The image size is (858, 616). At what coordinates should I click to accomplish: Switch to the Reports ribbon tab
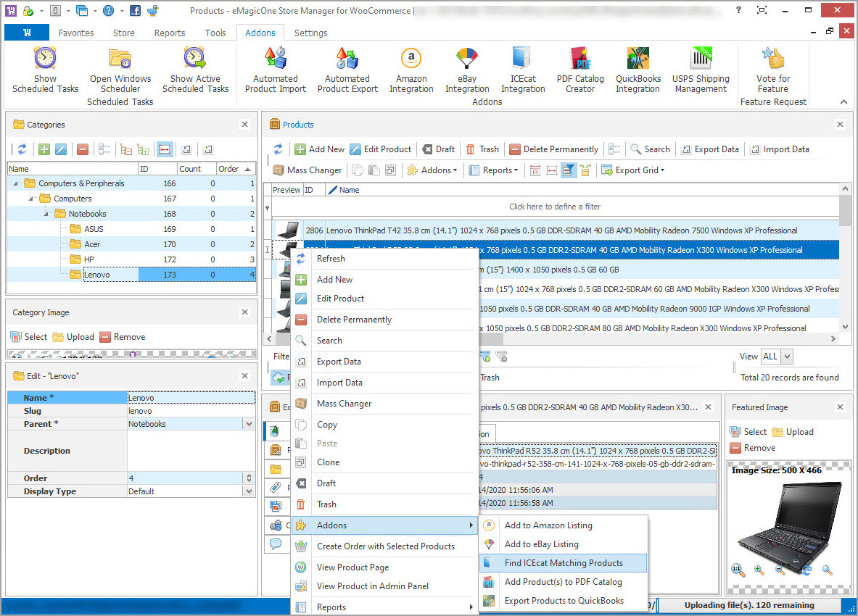tap(170, 33)
